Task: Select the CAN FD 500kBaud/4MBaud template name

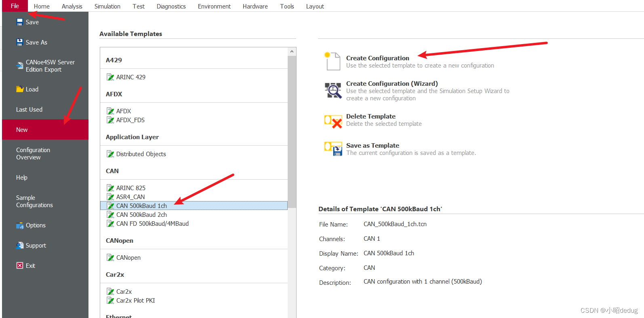Action: click(x=152, y=223)
